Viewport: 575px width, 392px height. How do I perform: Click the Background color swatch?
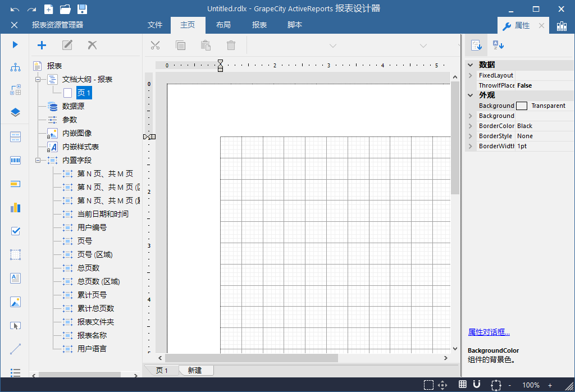point(522,106)
